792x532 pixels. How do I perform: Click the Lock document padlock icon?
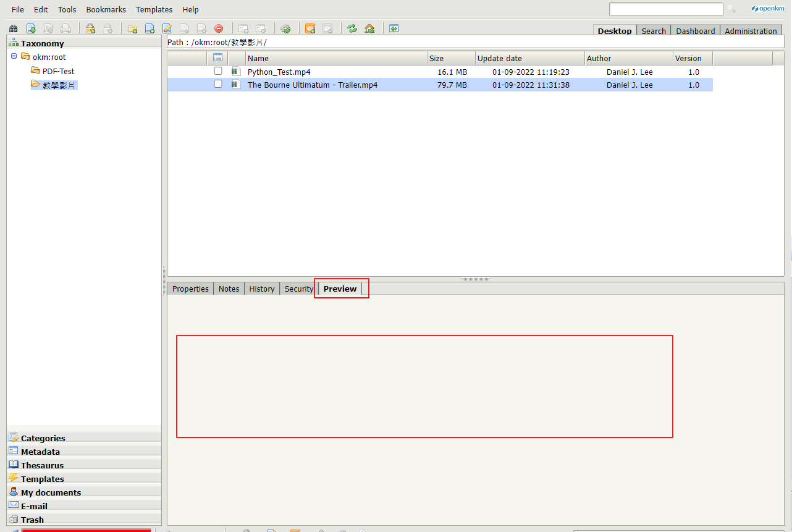click(x=90, y=28)
